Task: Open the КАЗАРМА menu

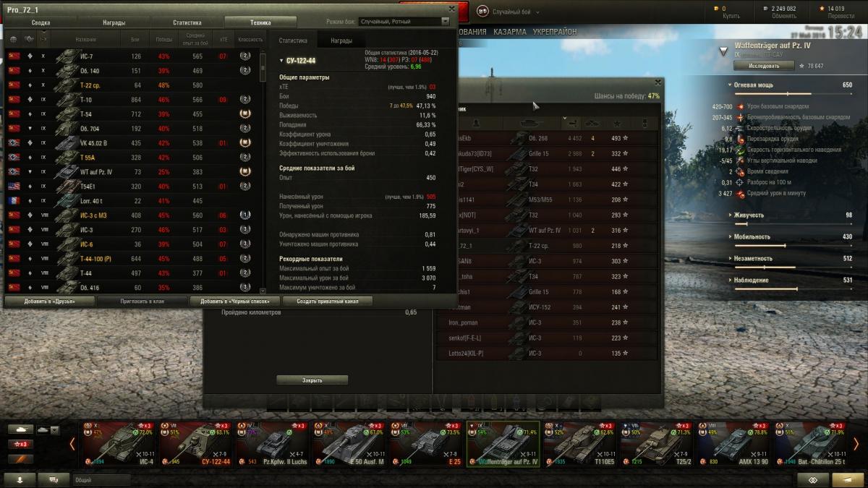Action: tap(510, 33)
